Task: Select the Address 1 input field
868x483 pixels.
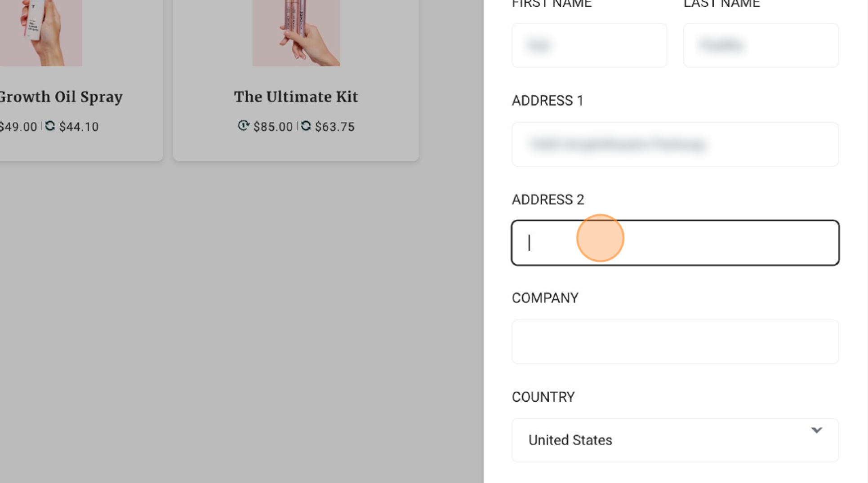Action: click(675, 144)
